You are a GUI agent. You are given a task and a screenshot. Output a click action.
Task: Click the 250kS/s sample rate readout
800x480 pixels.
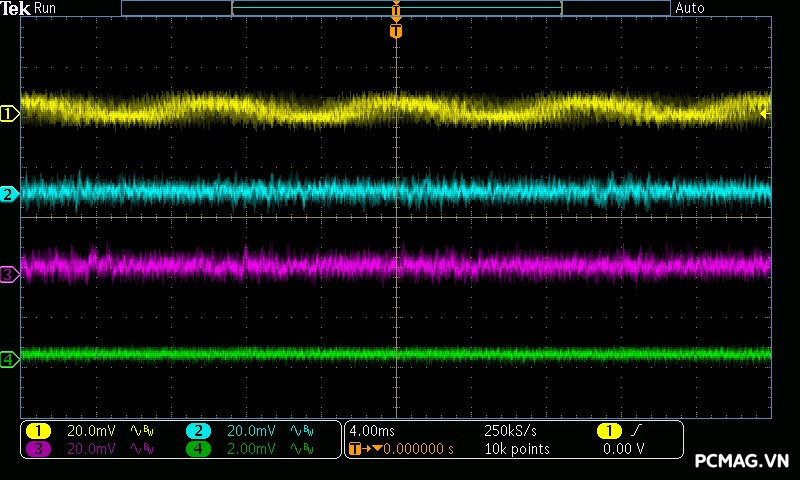click(510, 431)
